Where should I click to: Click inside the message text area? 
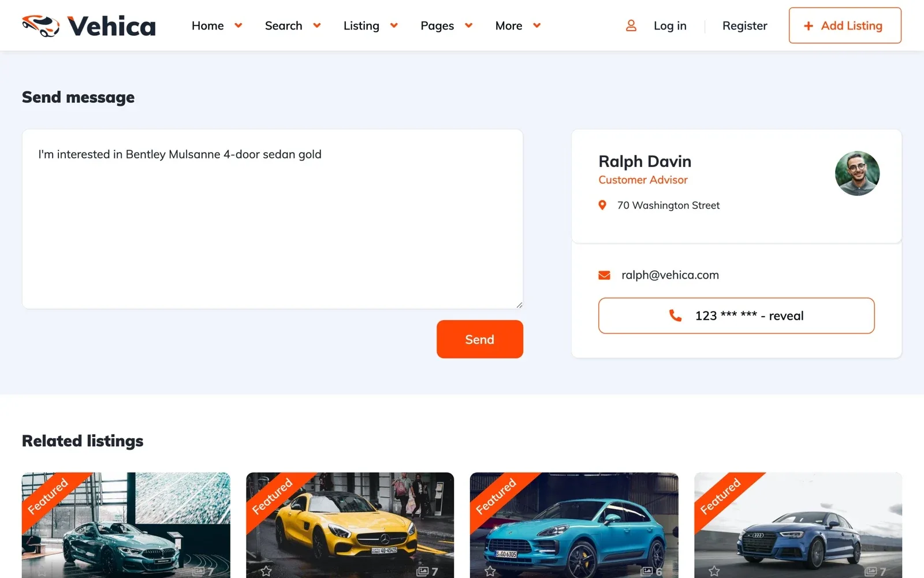[x=273, y=219]
